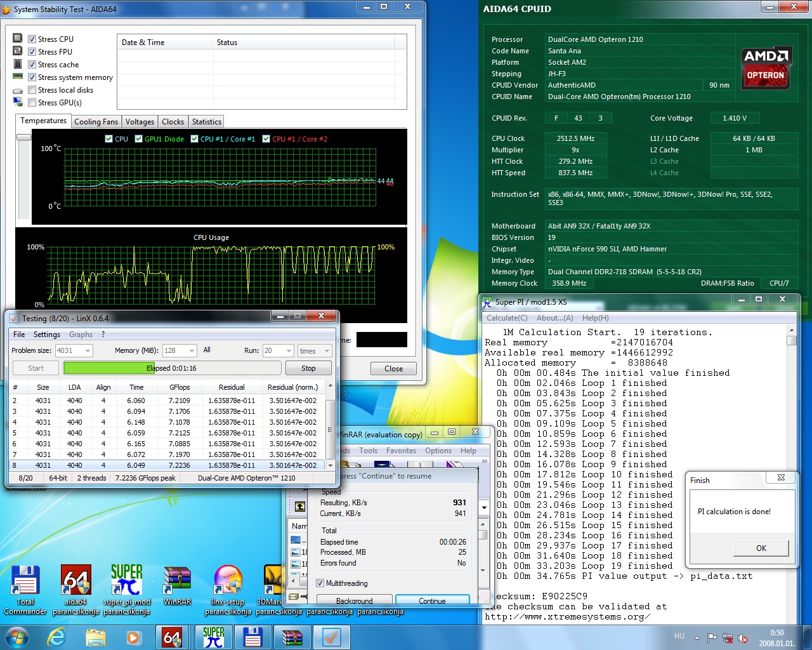Disable the Stress CPU checkbox
Screen dimensions: 812x650
click(x=32, y=39)
